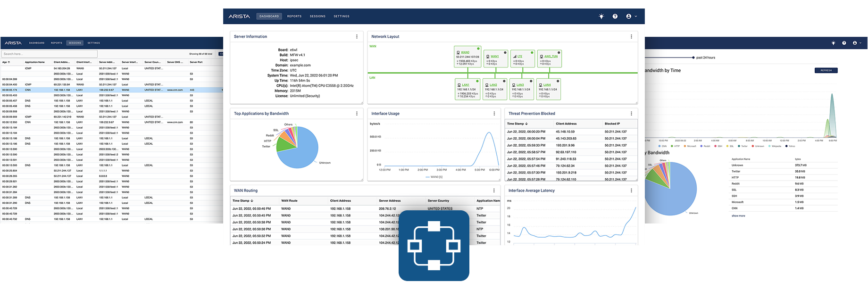This screenshot has width=868, height=290.
Task: Click www.cnn.com on port 80 session row
Action: click(x=175, y=122)
